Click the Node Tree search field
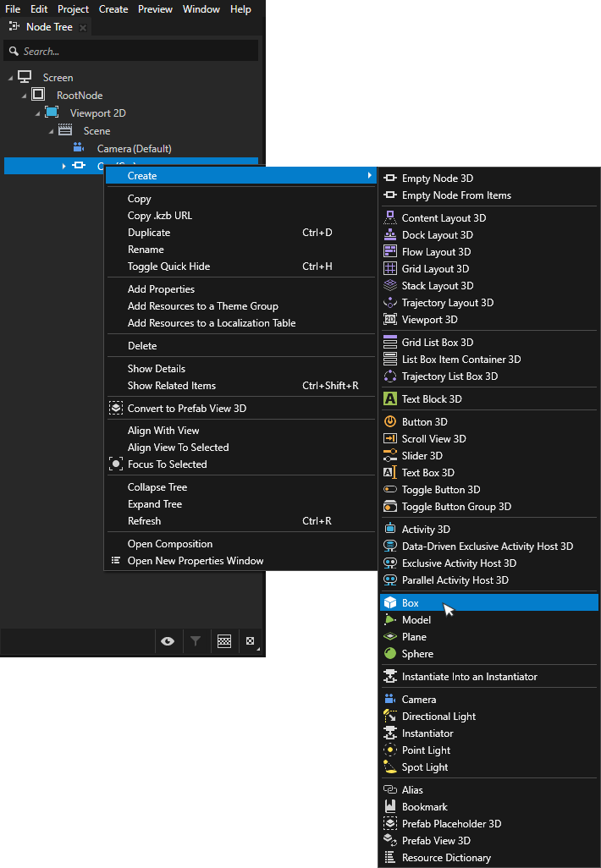This screenshot has height=868, width=601. click(135, 52)
